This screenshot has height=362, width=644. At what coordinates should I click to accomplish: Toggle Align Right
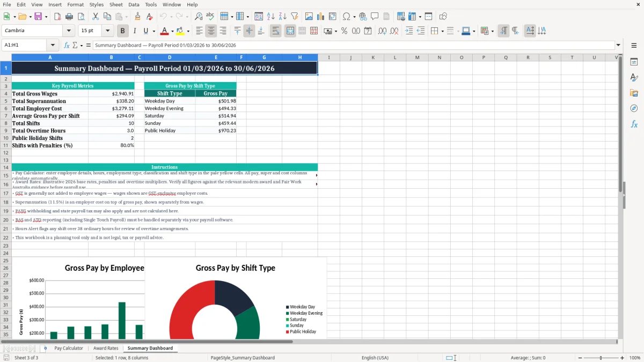coord(223,31)
